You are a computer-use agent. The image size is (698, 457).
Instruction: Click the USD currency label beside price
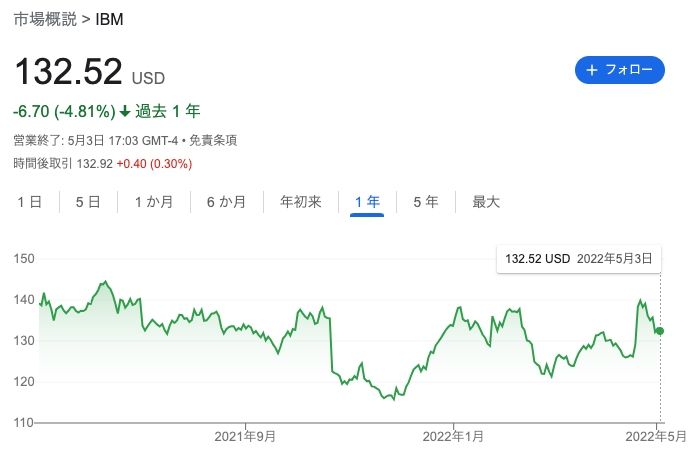pos(148,78)
